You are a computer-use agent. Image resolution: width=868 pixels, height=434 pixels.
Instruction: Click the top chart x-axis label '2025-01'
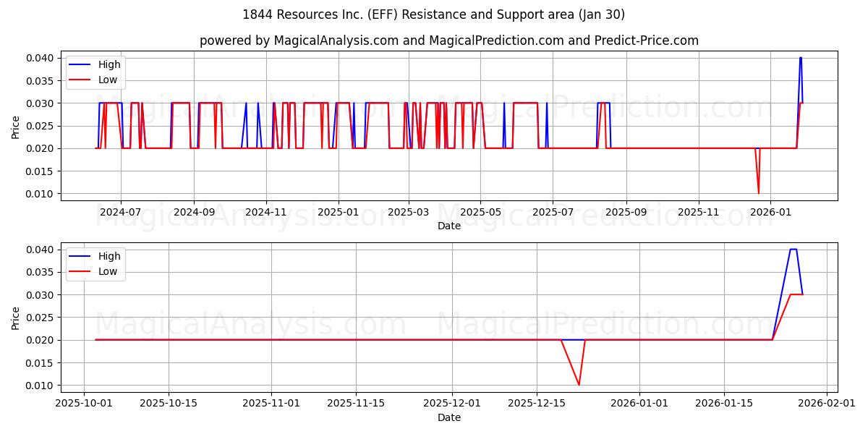339,212
